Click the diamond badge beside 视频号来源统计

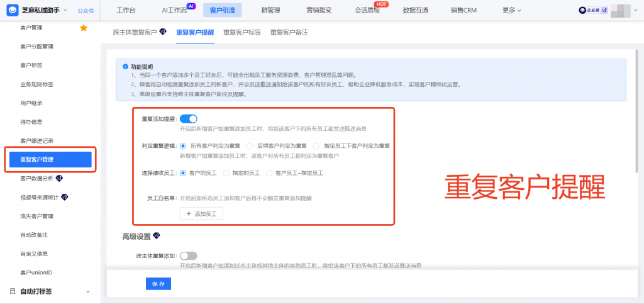coord(65,197)
